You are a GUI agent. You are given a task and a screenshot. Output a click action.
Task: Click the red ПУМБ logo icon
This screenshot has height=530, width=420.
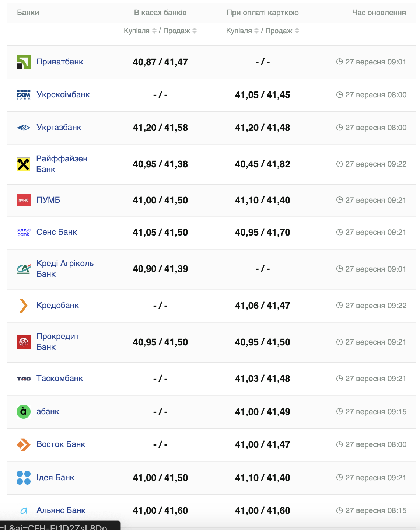pyautogui.click(x=24, y=200)
